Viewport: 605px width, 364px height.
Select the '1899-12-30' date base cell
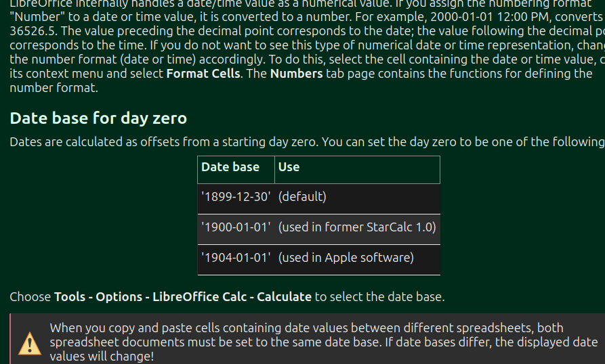[x=236, y=199]
